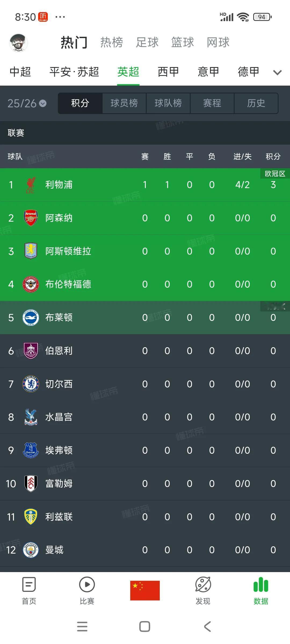Viewport: 290px width, 644px height.
Task: Tap the Manchester City badge
Action: point(31,550)
